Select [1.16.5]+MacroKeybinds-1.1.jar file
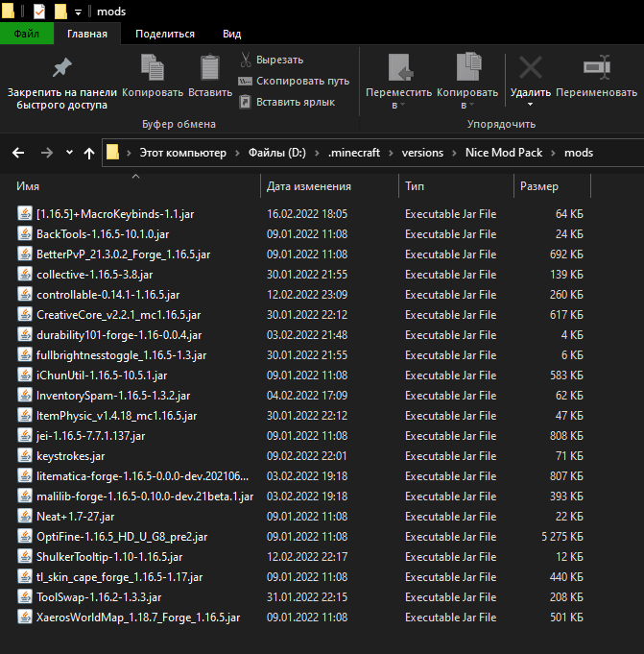Image resolution: width=644 pixels, height=654 pixels. click(x=115, y=214)
